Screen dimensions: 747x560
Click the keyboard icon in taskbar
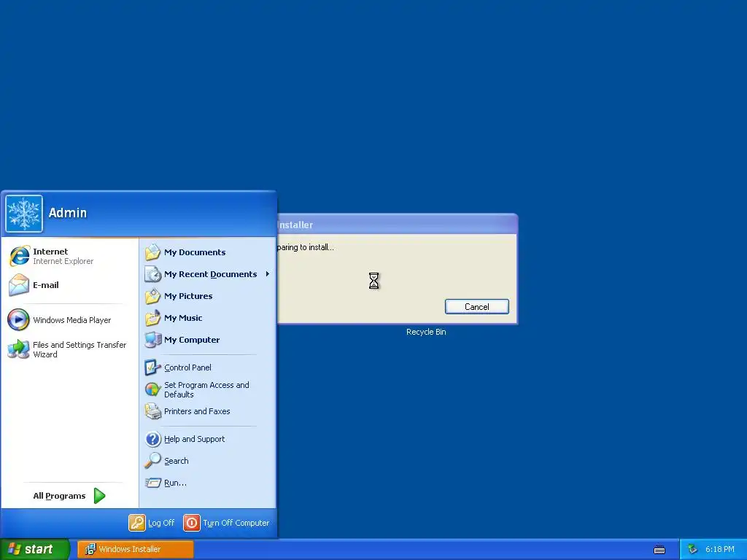coord(659,550)
